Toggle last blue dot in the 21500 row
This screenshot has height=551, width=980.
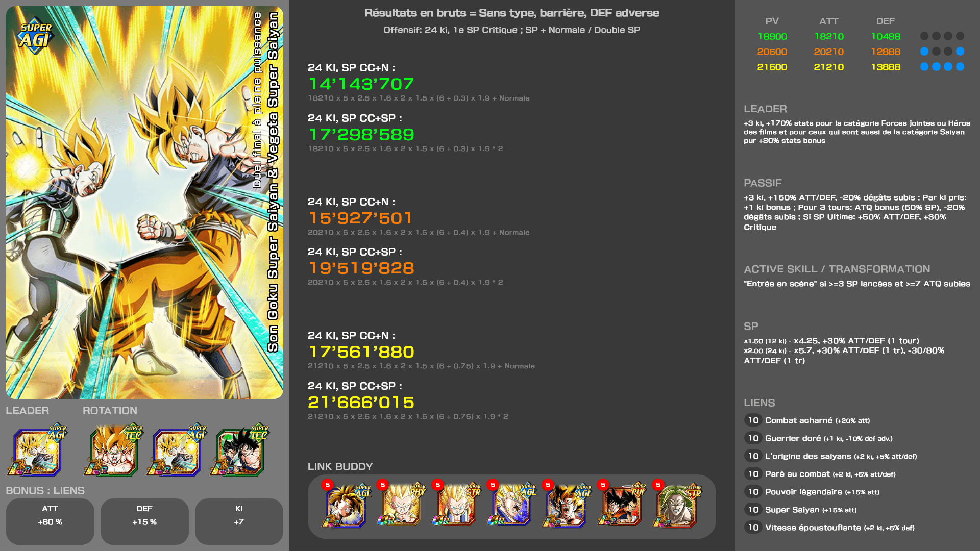pyautogui.click(x=960, y=67)
